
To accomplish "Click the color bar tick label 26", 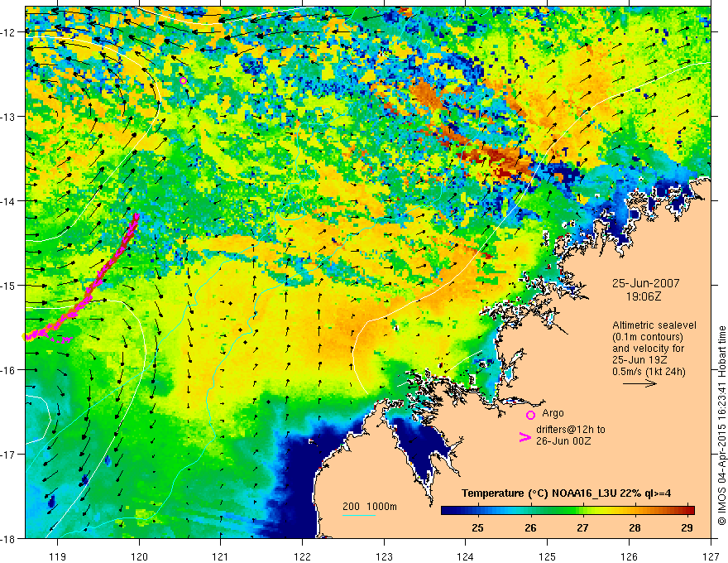I will (530, 527).
